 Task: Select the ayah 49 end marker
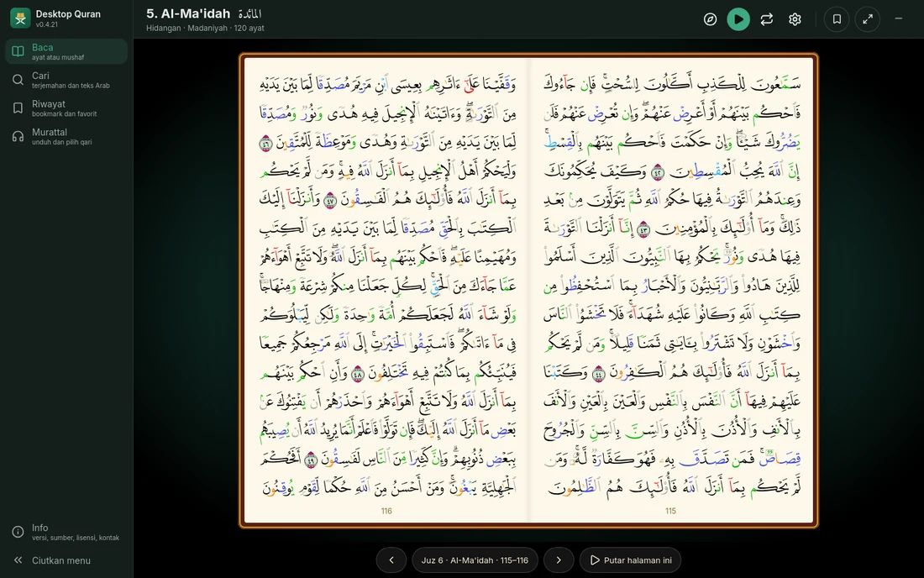(x=311, y=460)
